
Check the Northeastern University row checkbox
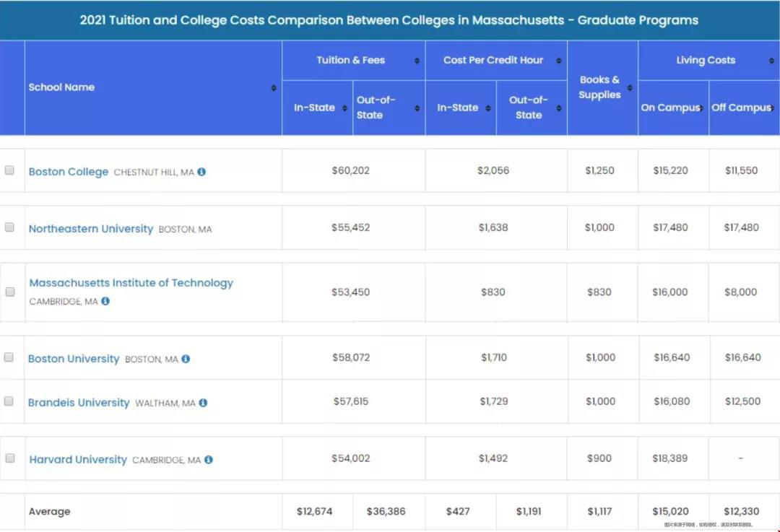point(9,227)
